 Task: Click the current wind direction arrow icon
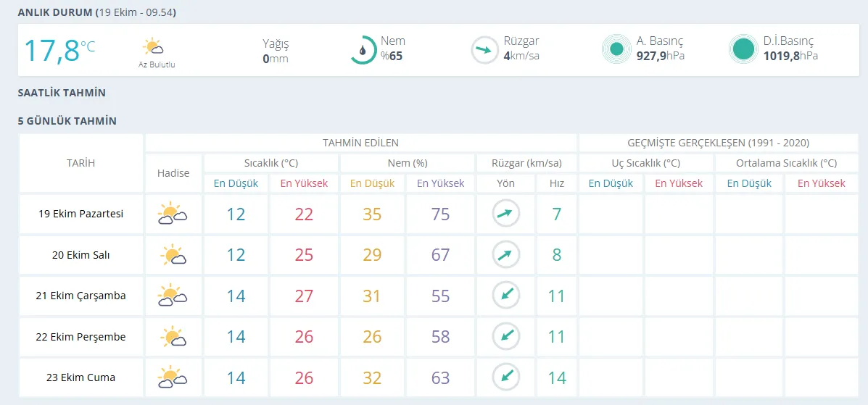pos(484,50)
